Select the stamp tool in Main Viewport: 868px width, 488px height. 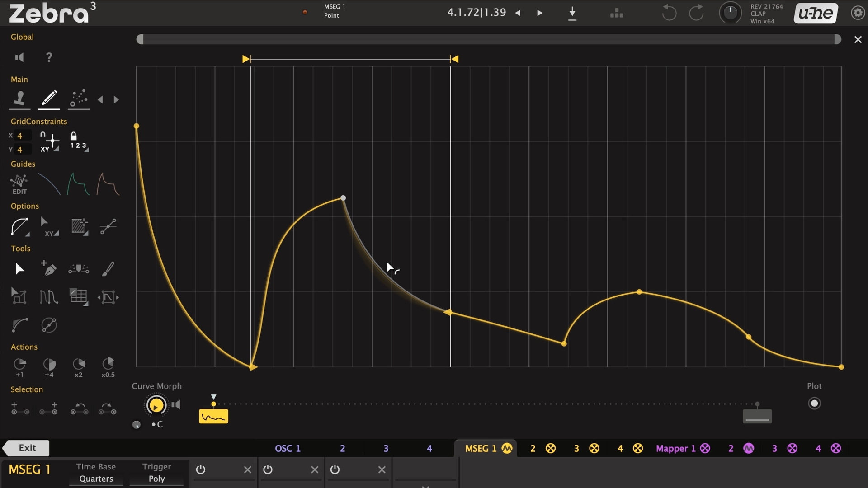(x=19, y=99)
